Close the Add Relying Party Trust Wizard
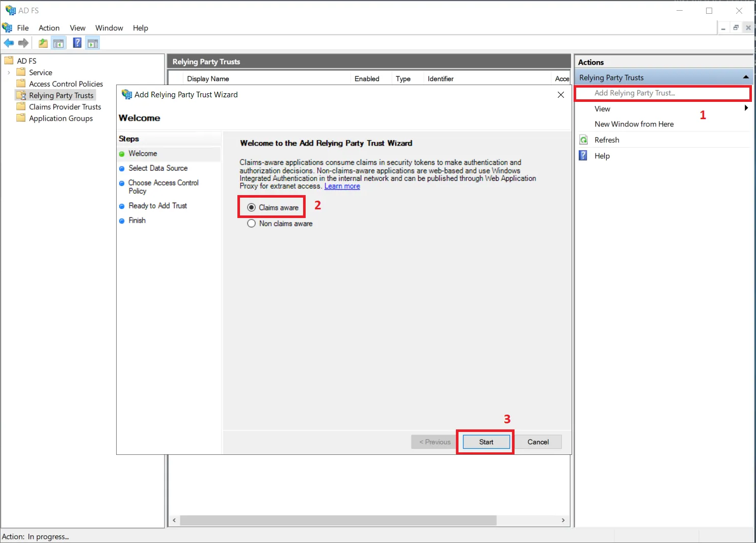This screenshot has height=543, width=756. [x=561, y=95]
